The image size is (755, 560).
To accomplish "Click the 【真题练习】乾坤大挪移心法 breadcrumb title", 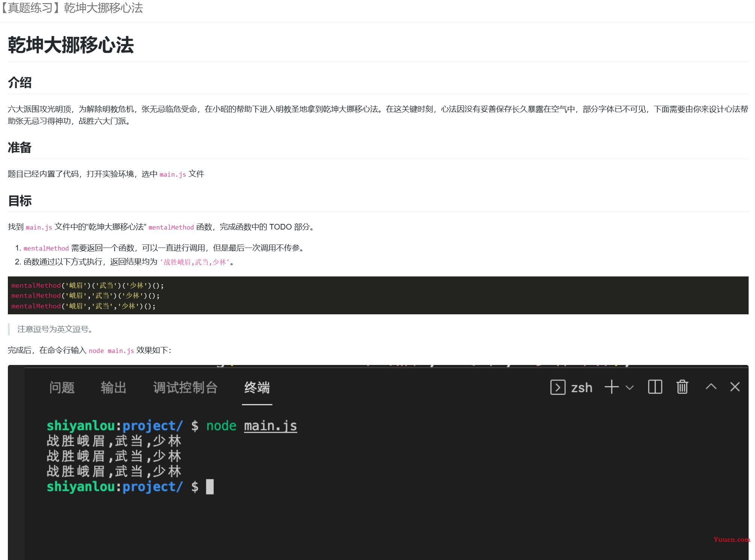I will (x=72, y=8).
